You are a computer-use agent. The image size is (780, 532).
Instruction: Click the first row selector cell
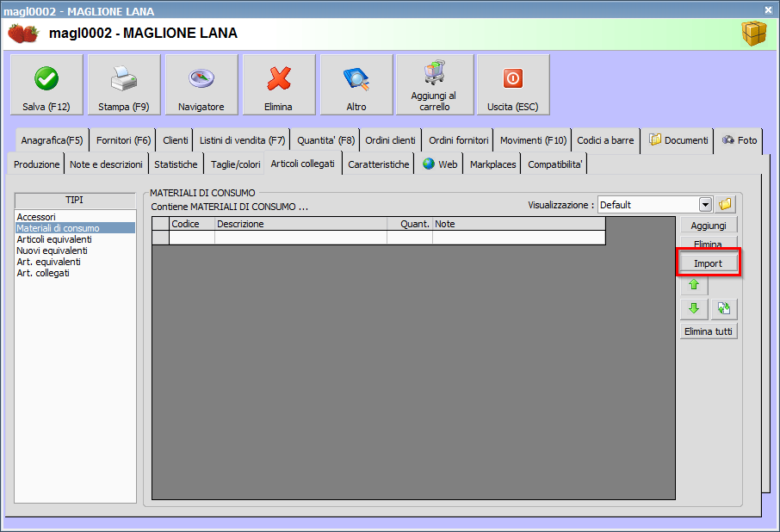160,238
